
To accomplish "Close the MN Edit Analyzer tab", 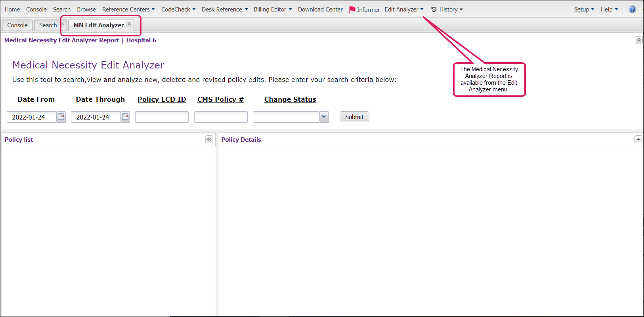I will pos(130,24).
